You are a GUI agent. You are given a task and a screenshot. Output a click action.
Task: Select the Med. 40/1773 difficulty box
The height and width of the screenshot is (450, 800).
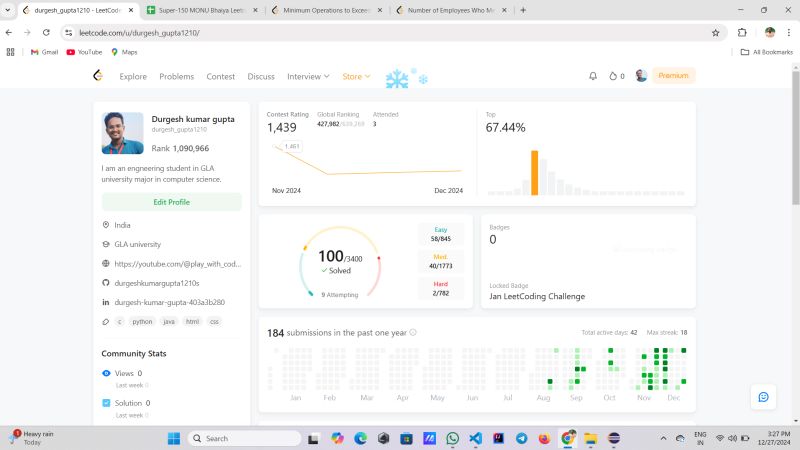[x=441, y=261]
